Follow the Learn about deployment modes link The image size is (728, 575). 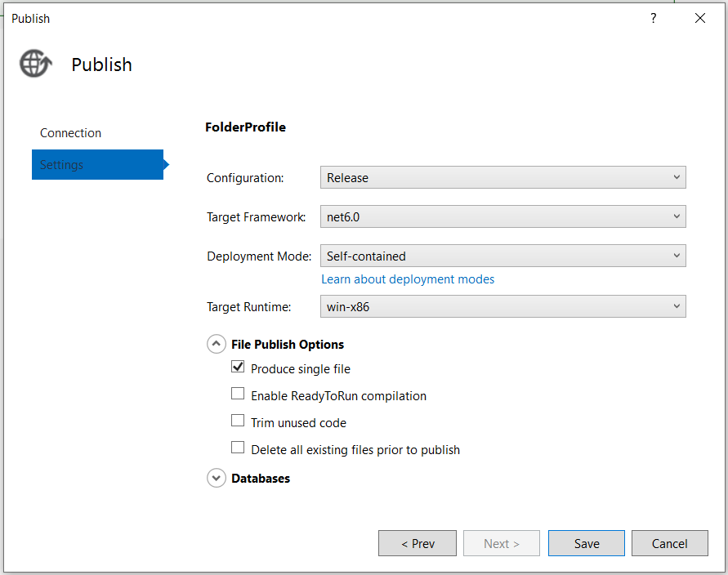pos(408,279)
